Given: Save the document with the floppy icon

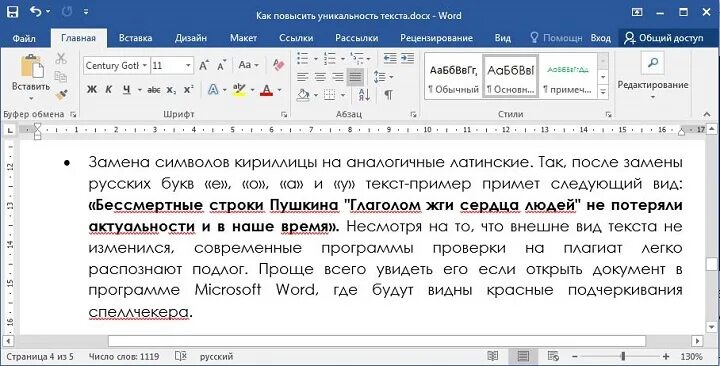Looking at the screenshot, I should [12, 12].
